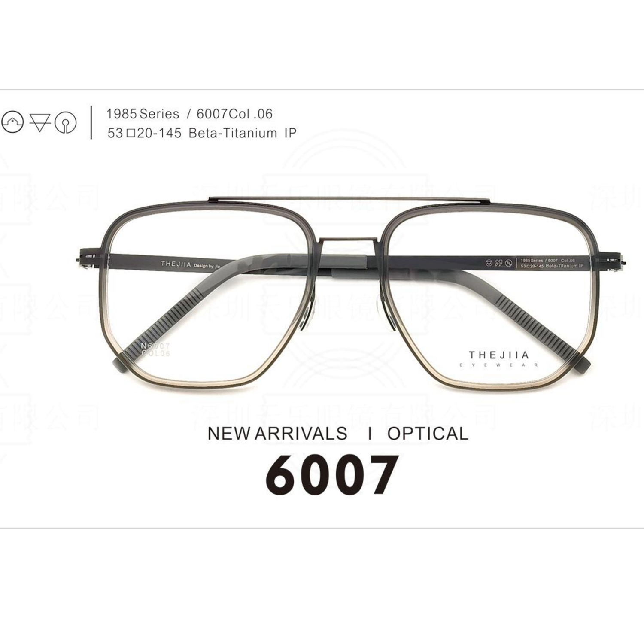Click the N6007 COL06 print on left lens
This screenshot has height=644, width=644.
pos(155,349)
